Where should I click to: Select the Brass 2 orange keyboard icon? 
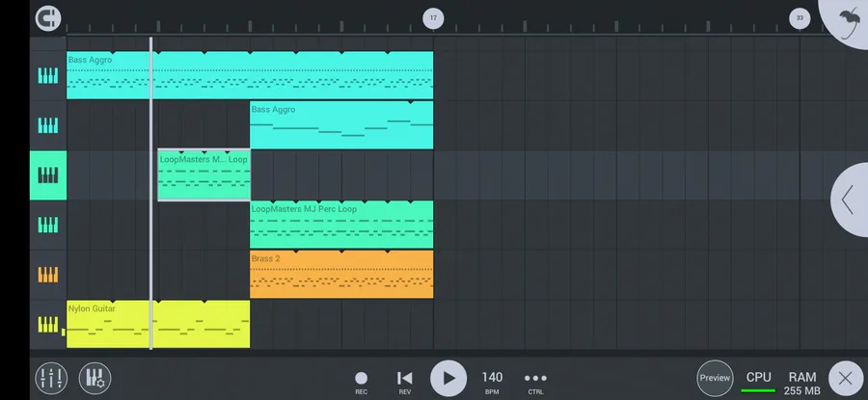point(48,275)
